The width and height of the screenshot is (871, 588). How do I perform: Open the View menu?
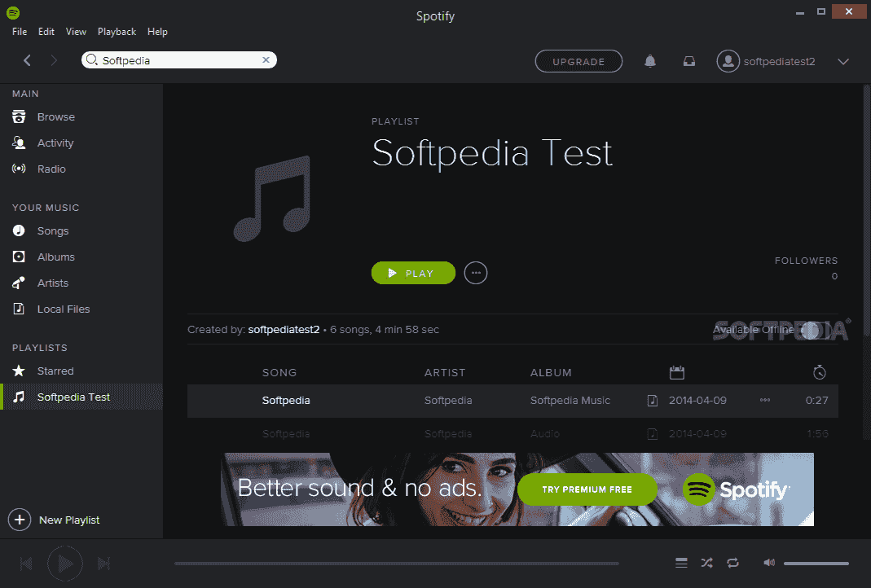(76, 32)
